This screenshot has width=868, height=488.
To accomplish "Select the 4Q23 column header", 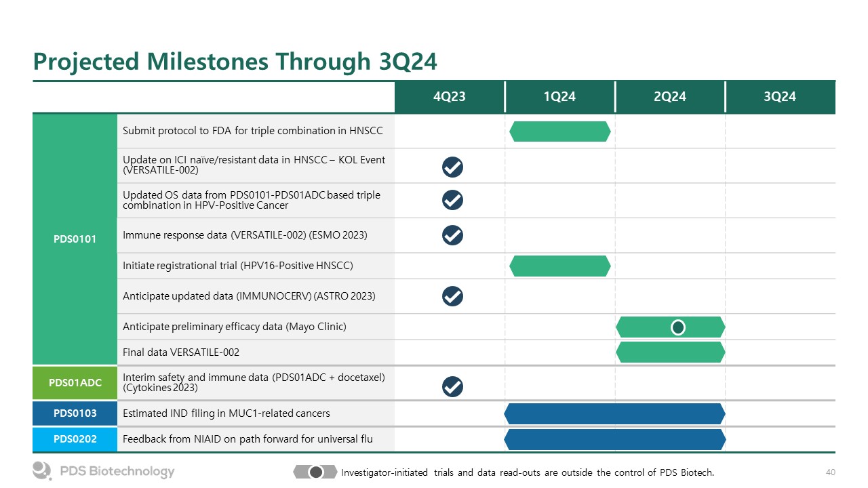I will tap(450, 97).
